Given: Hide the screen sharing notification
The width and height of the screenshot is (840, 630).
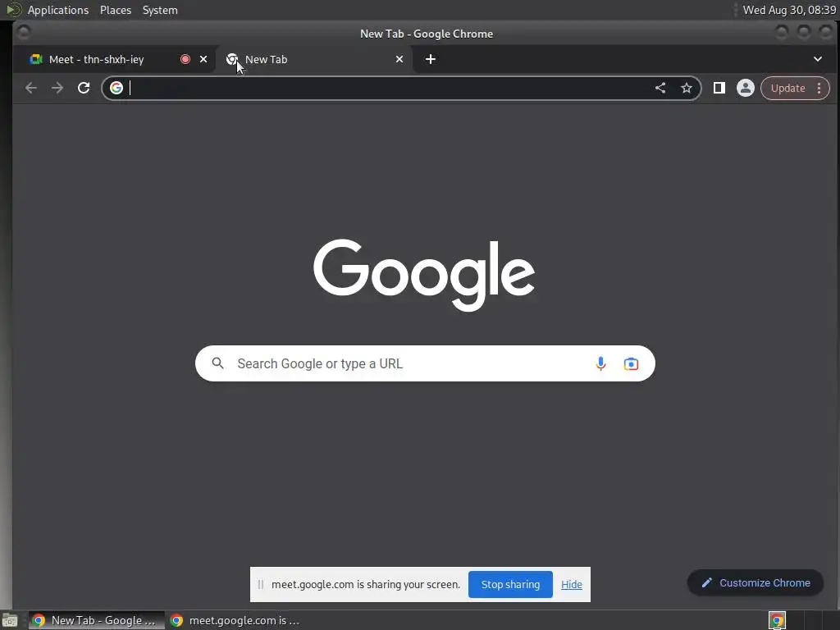Looking at the screenshot, I should pos(572,584).
